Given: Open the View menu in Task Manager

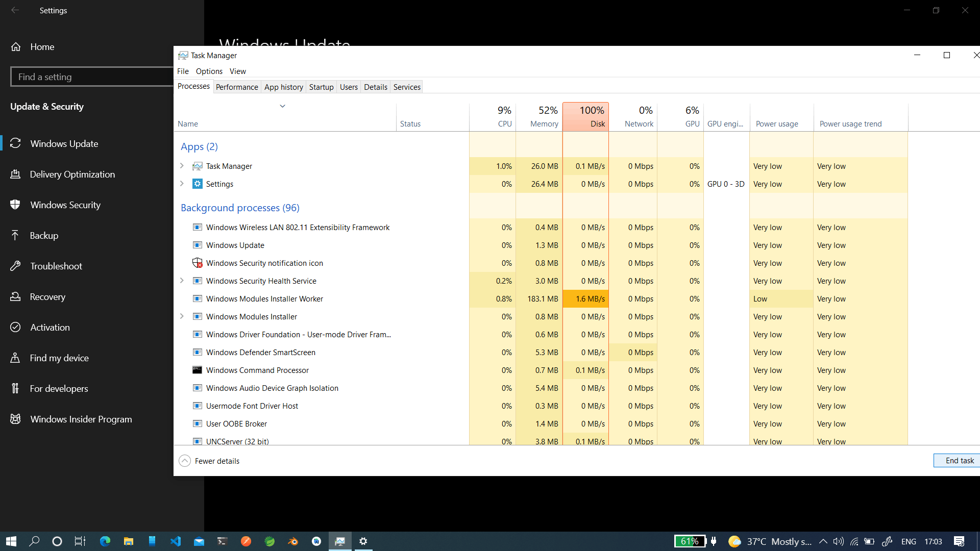Looking at the screenshot, I should [237, 71].
